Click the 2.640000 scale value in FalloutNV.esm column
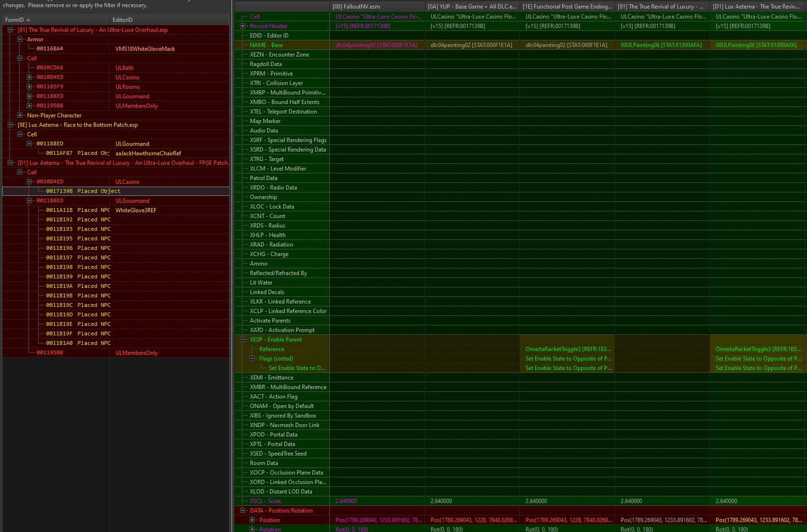Image resolution: width=807 pixels, height=532 pixels. pyautogui.click(x=346, y=501)
